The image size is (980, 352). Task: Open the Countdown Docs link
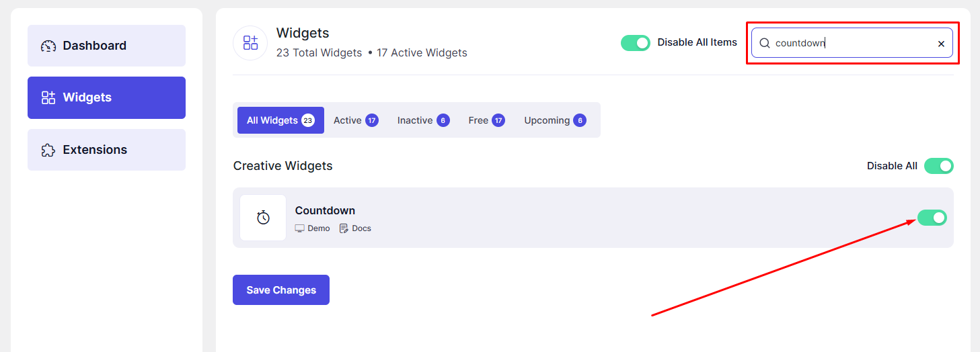coord(355,228)
